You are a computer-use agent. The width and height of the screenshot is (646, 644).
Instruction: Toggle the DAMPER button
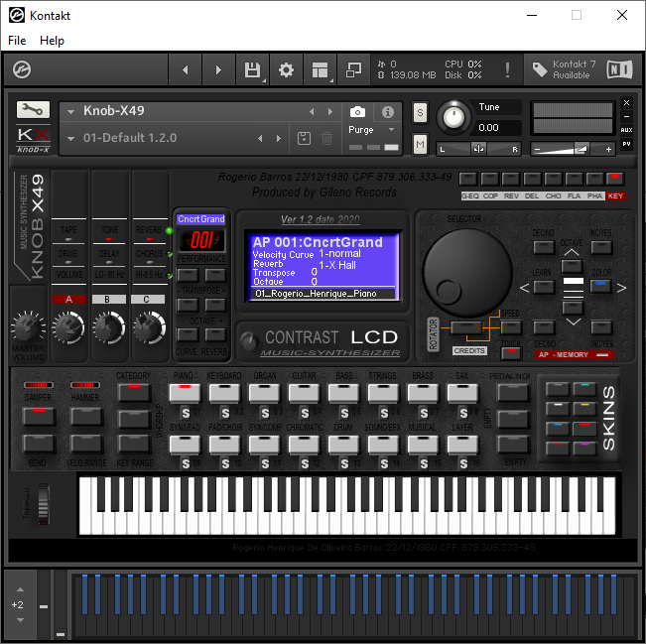click(x=39, y=417)
